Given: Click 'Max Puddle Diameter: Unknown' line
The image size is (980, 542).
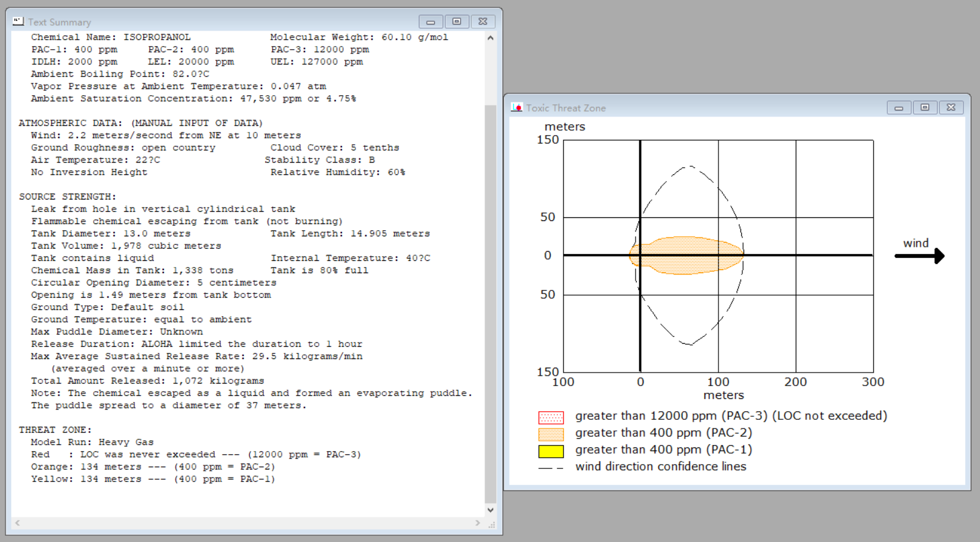Looking at the screenshot, I should [117, 332].
